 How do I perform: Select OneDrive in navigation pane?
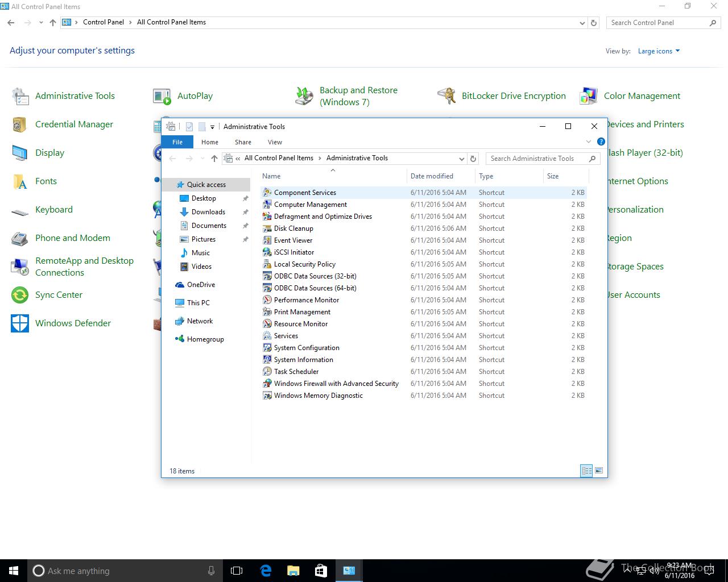(201, 285)
